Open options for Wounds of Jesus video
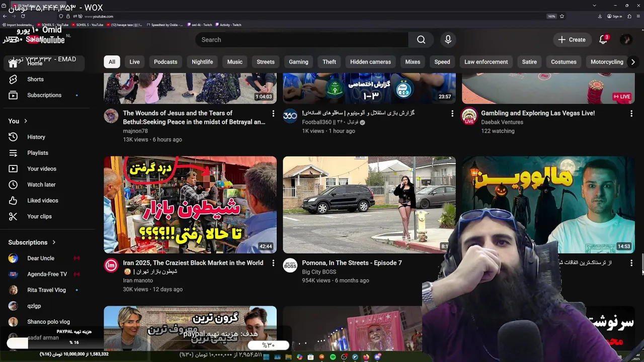Viewport: 644px width, 362px height. 273,114
